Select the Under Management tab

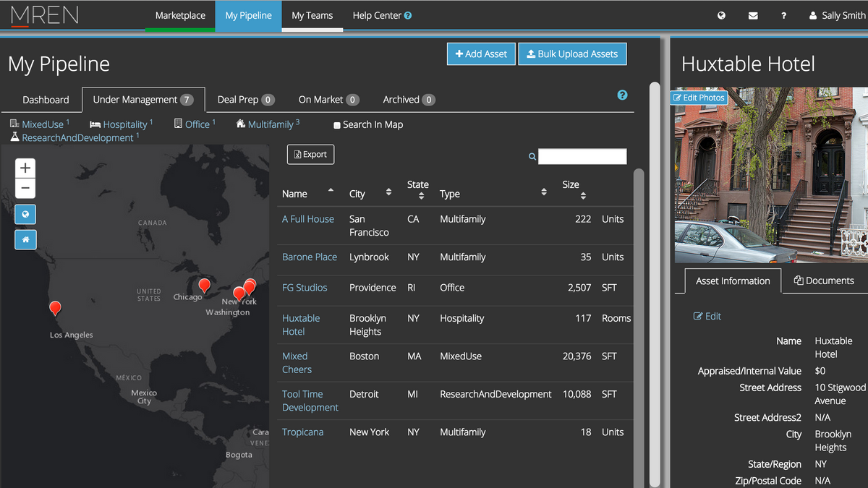pyautogui.click(x=143, y=100)
